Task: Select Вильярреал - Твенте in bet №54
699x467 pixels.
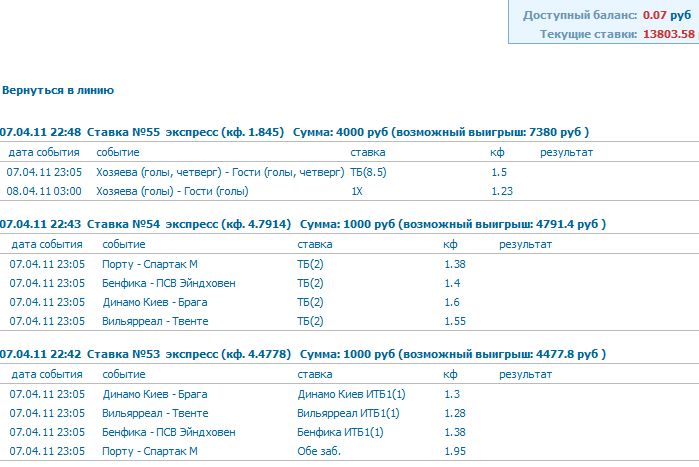Action: 155,322
